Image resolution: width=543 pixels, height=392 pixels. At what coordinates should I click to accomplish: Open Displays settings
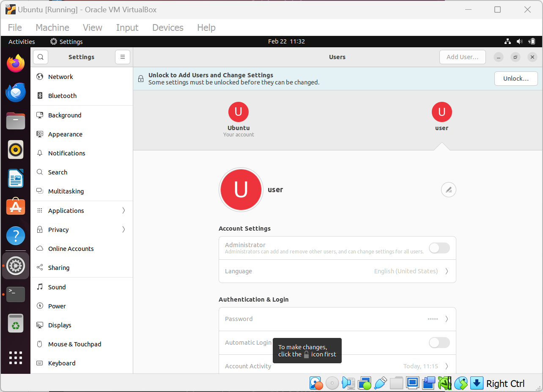[82, 325]
